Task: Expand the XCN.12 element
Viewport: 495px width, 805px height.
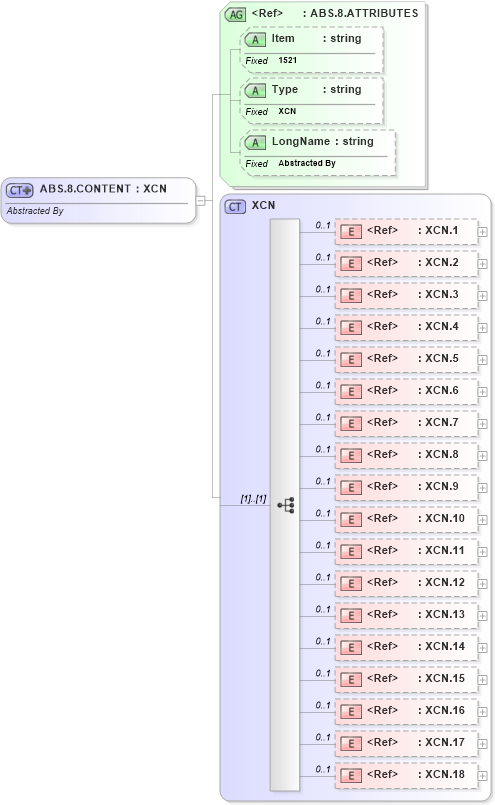Action: pos(482,584)
